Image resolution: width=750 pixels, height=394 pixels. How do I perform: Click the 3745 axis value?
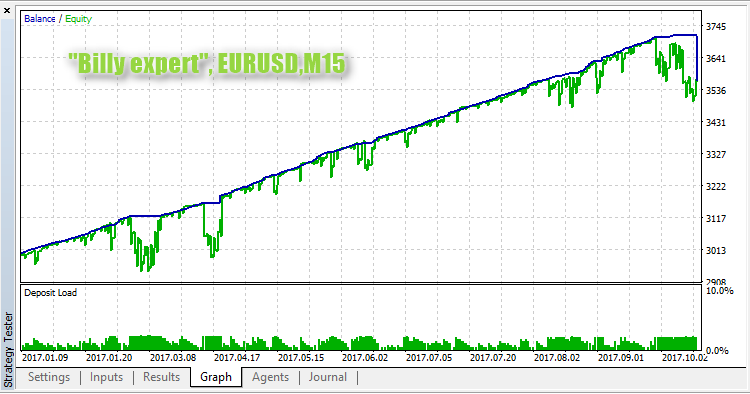(716, 27)
